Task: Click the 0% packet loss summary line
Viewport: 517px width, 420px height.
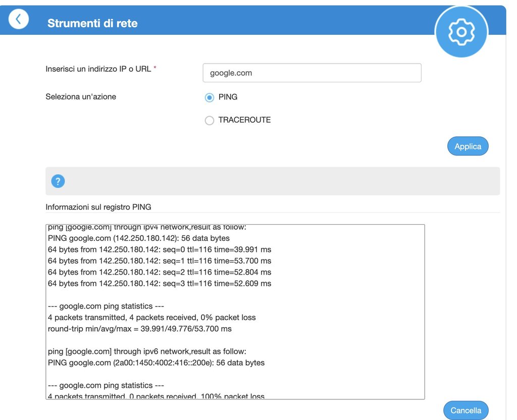Action: (x=151, y=318)
